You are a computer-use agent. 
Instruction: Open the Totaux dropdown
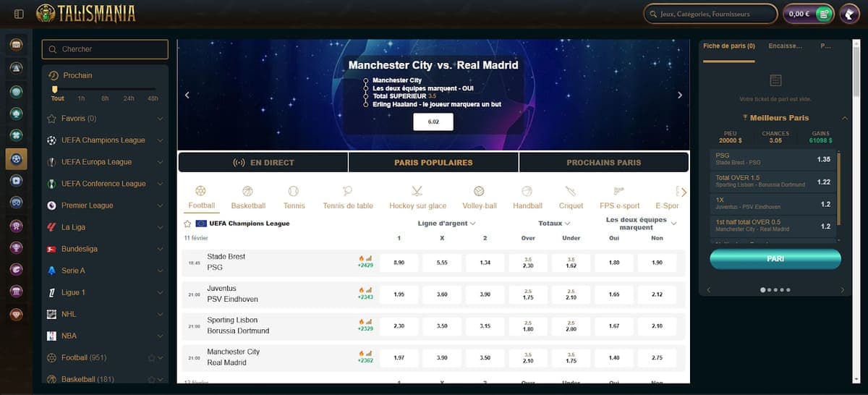tap(554, 224)
